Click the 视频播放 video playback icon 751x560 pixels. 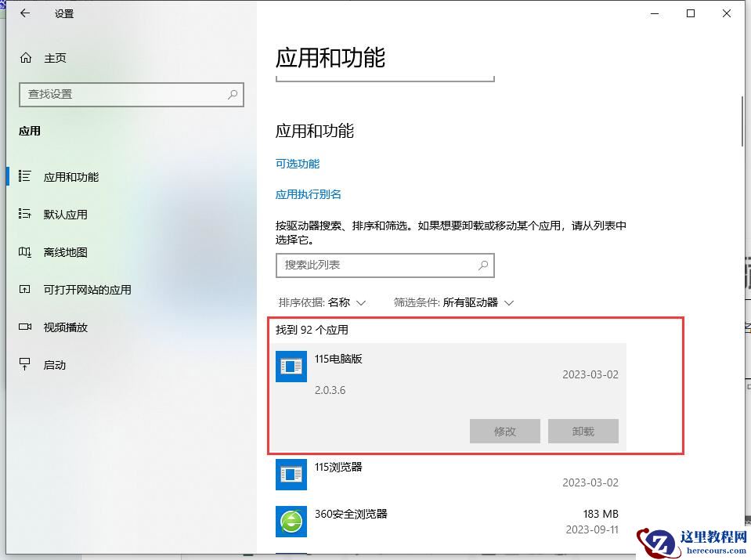pyautogui.click(x=27, y=327)
